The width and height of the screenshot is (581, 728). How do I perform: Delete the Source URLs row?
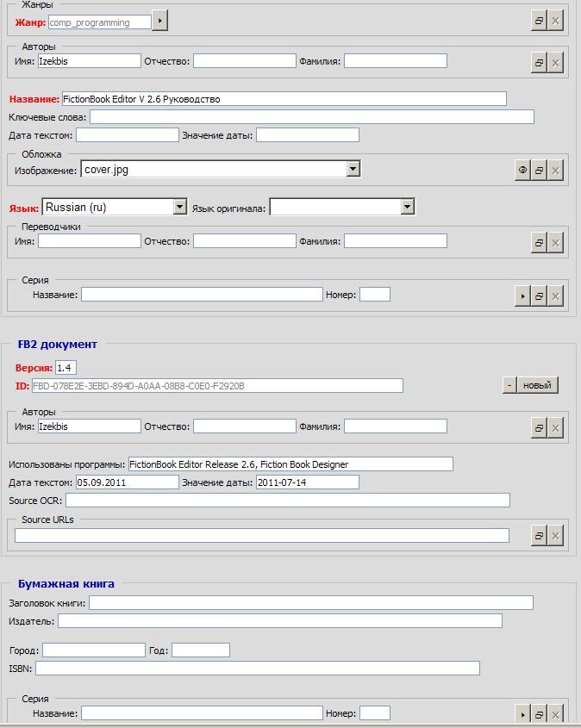point(556,536)
